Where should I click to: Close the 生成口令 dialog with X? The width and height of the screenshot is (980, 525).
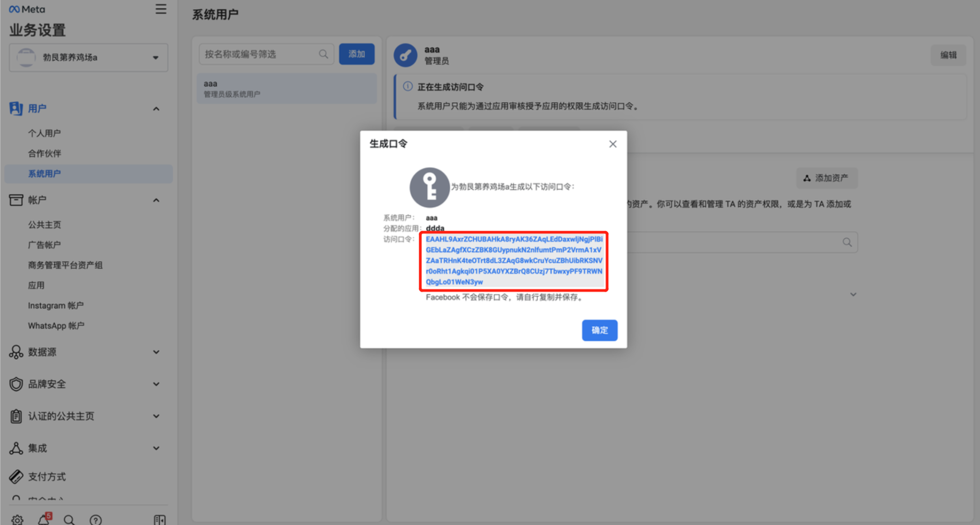pos(612,144)
